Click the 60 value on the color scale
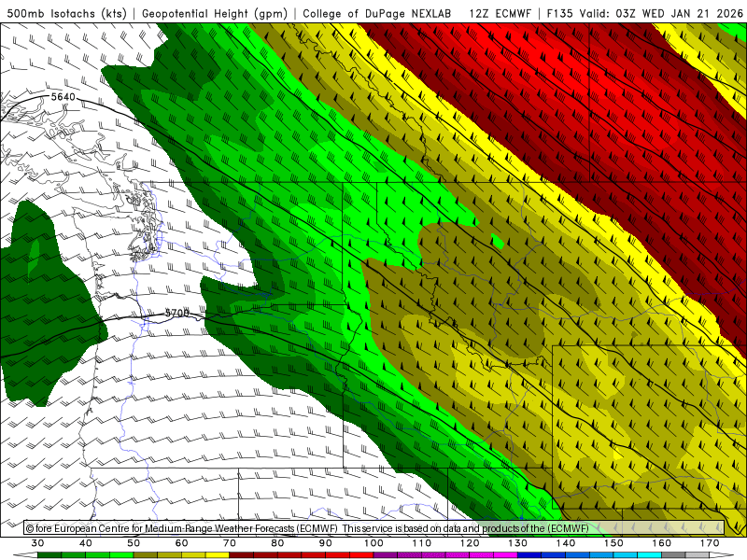This screenshot has width=747, height=560. pos(182,543)
